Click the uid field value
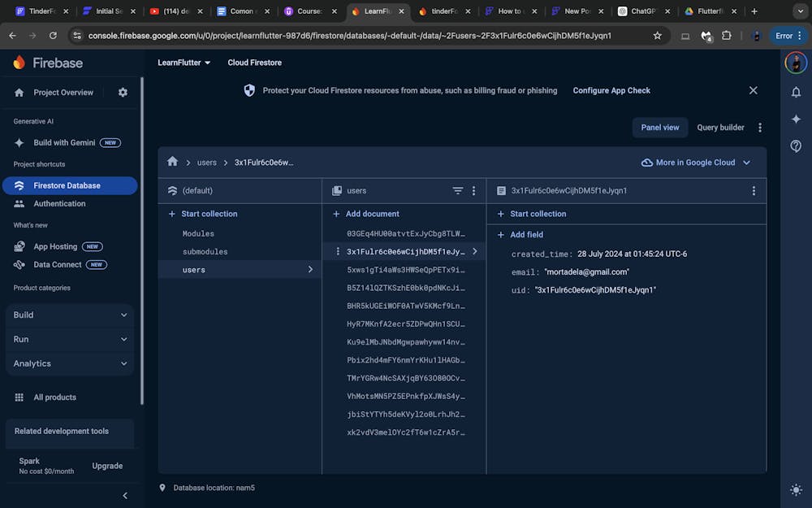This screenshot has width=812, height=508. 595,290
